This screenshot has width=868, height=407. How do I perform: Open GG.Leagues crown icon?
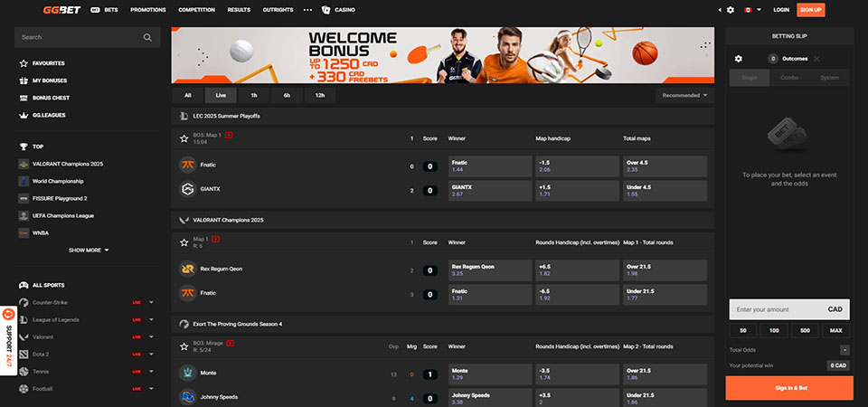click(x=24, y=115)
